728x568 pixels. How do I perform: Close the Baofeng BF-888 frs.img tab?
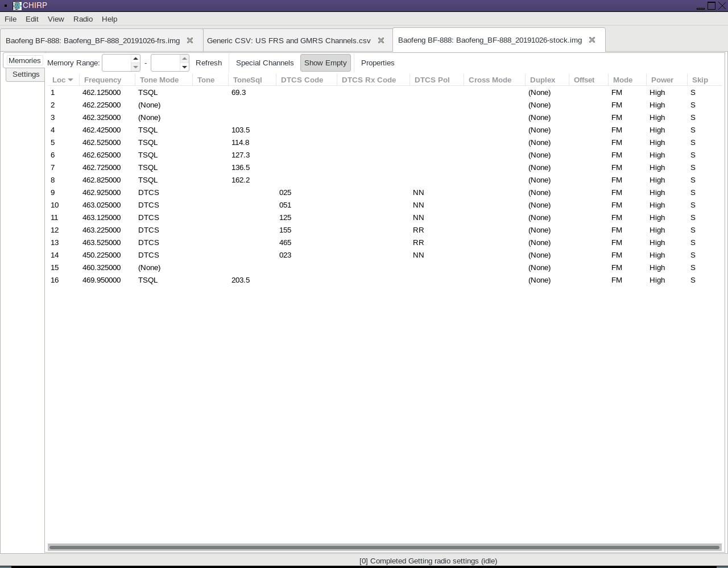(190, 40)
